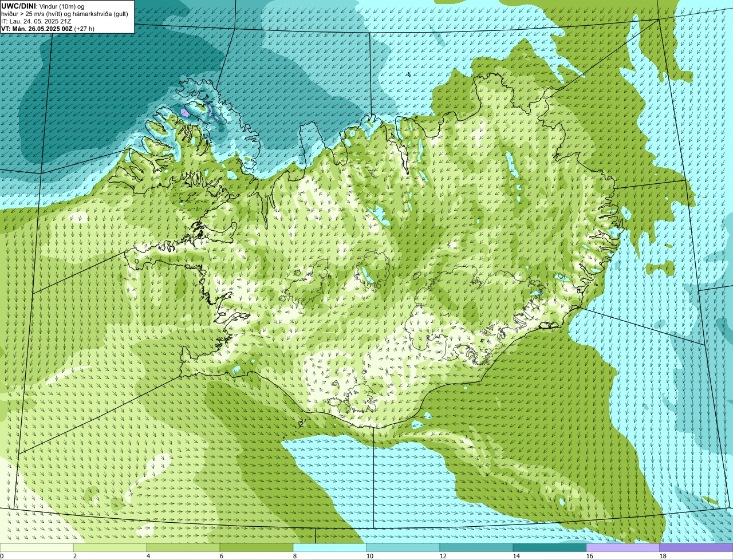Click the purple legend swatch above 18 m/s
This screenshot has width=733, height=560.
coord(696,547)
